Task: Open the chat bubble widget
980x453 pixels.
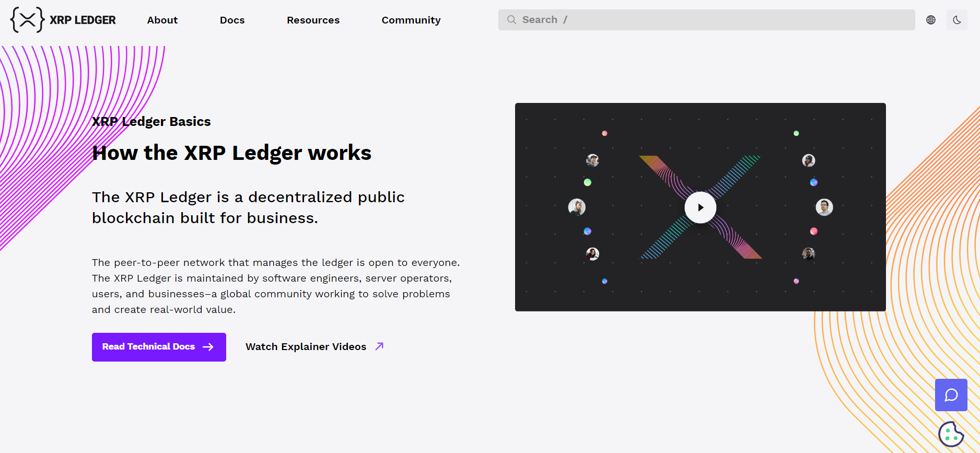Action: pyautogui.click(x=951, y=395)
